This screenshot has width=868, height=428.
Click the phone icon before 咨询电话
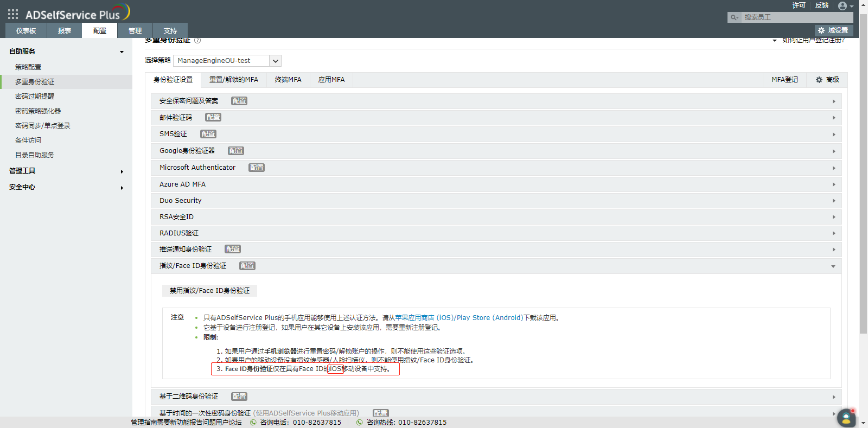tap(253, 422)
